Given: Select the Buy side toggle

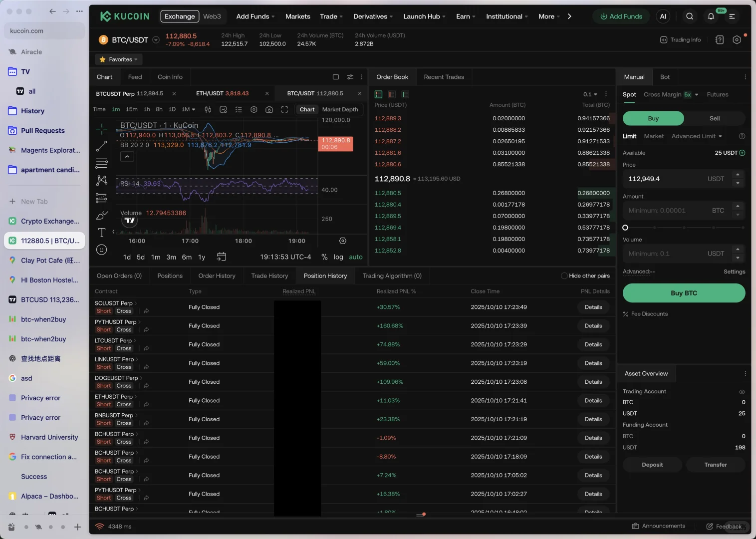Looking at the screenshot, I should pos(653,118).
